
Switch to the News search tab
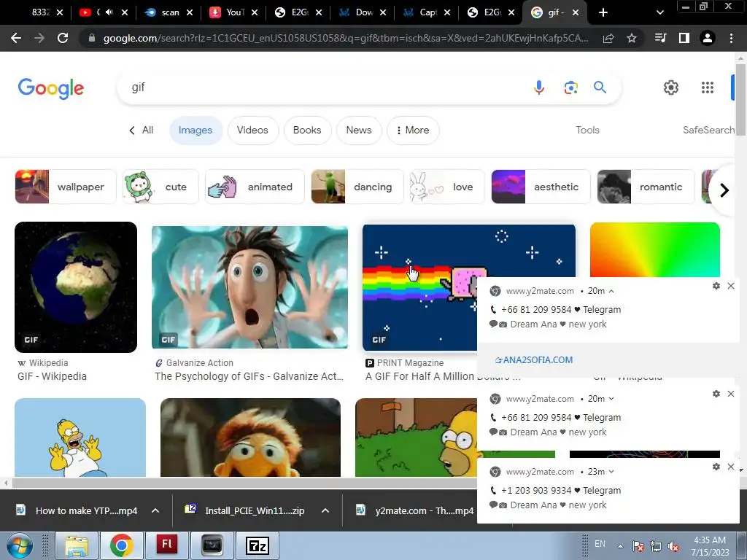pyautogui.click(x=359, y=130)
